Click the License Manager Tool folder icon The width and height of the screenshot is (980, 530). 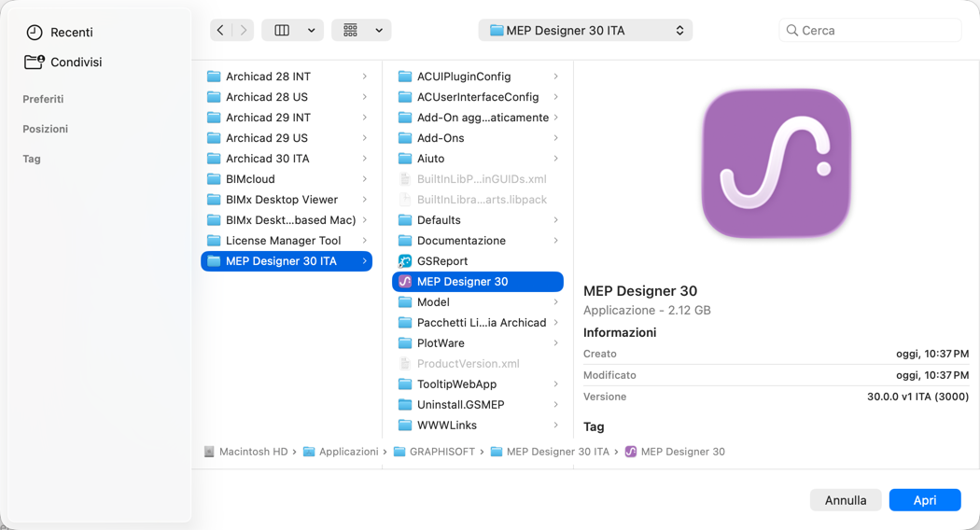[214, 241]
